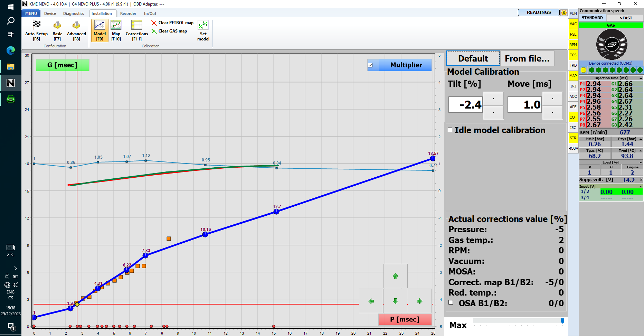Open Advanced configuration settings
The image size is (644, 336).
(x=76, y=30)
